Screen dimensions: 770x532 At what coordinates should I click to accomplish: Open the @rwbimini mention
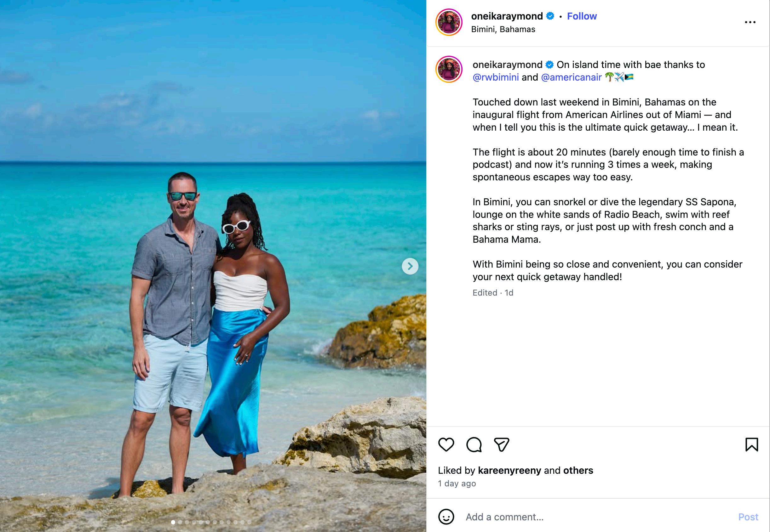(x=496, y=77)
